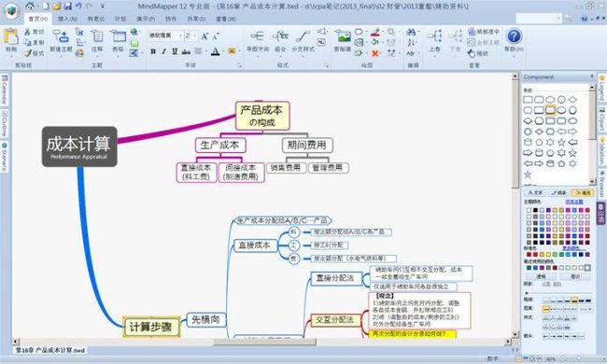
Task: Select the 填充 fill button in Component panel
Action: (583, 192)
